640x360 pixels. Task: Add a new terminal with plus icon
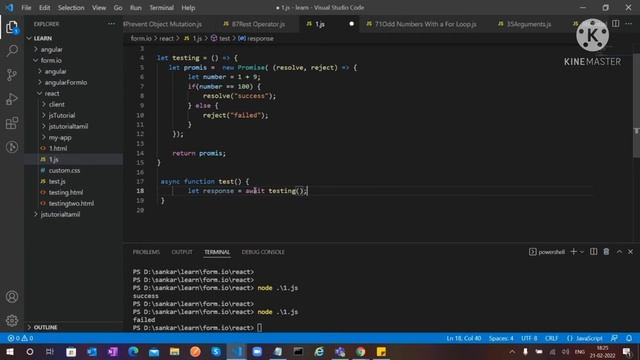click(573, 252)
